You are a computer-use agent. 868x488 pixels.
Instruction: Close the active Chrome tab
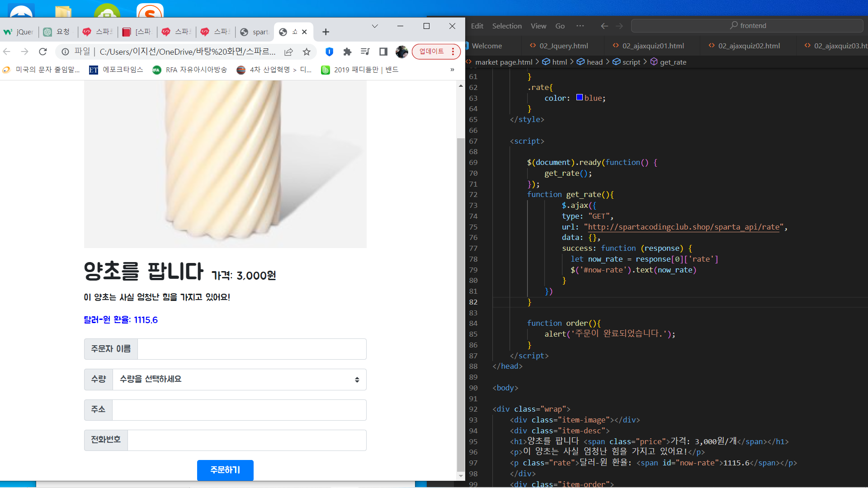click(x=304, y=32)
